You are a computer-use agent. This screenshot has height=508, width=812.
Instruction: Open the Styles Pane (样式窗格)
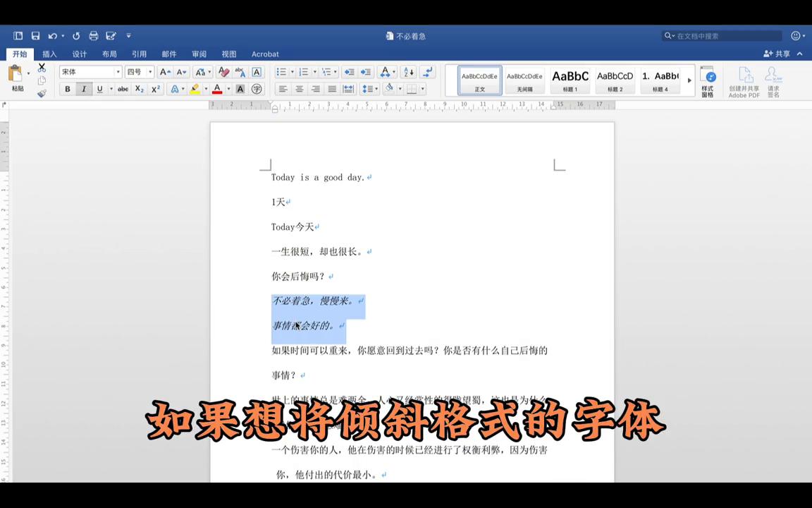pos(708,82)
